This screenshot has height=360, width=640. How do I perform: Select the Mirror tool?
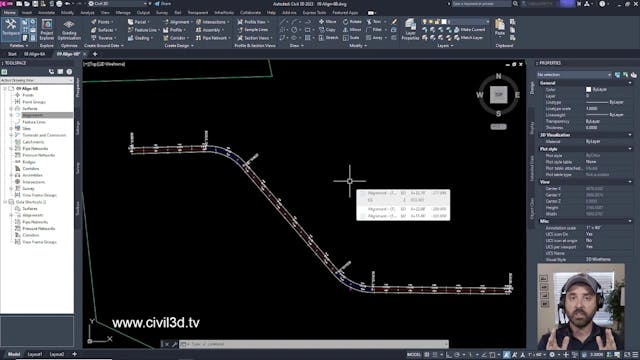(352, 30)
